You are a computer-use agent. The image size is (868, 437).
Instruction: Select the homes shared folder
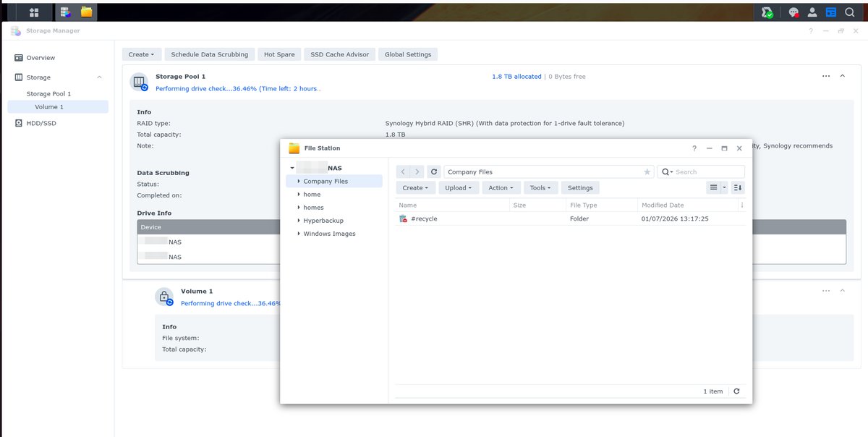pyautogui.click(x=313, y=208)
